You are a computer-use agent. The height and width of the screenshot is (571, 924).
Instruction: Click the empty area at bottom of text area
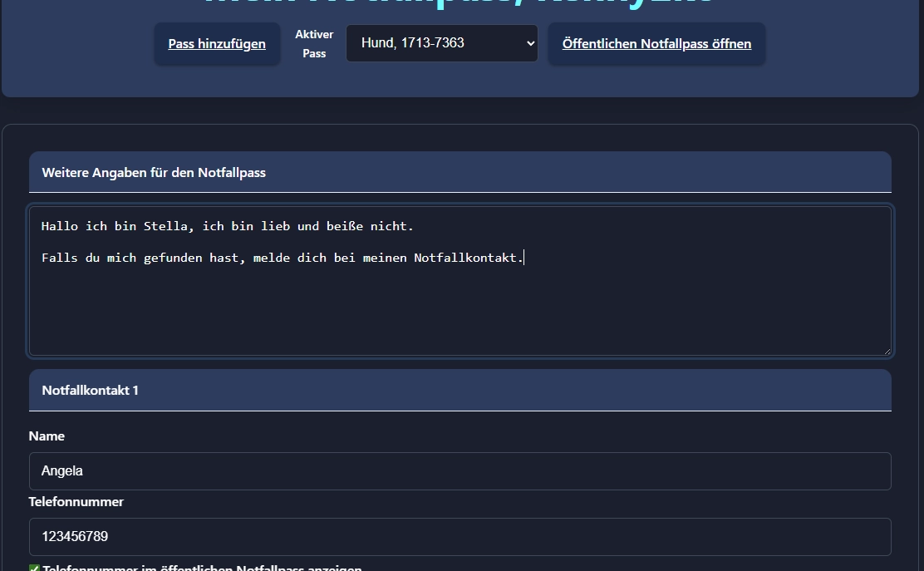point(460,328)
